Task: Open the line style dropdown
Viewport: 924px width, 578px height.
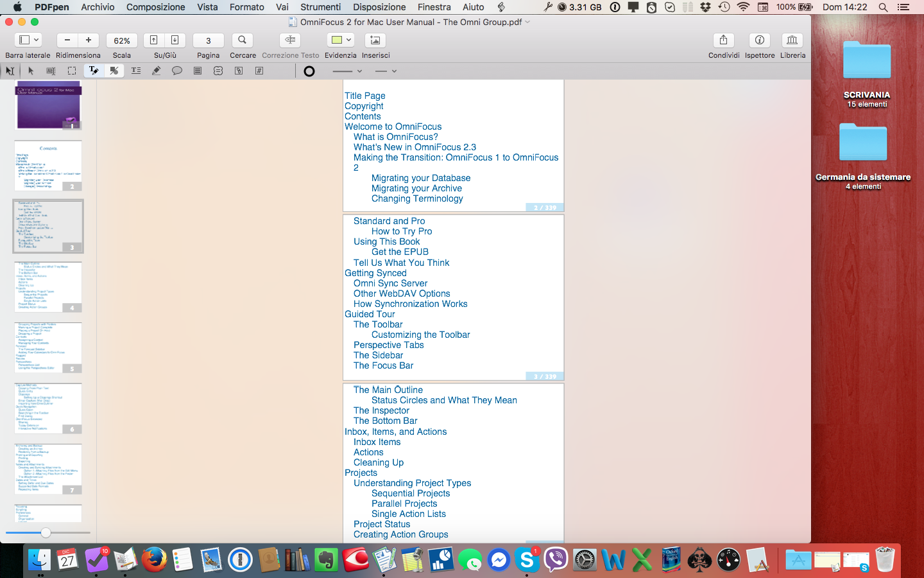Action: (386, 71)
